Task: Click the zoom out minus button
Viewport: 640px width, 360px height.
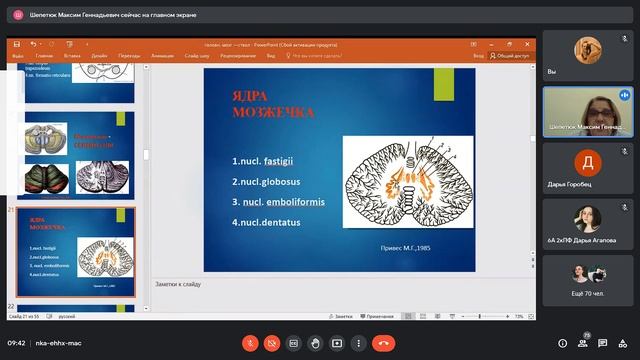Action: 463,316
